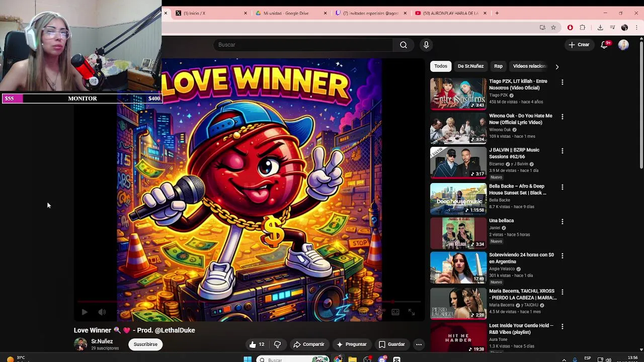Mute the video player volume
The image size is (644, 362).
102,312
